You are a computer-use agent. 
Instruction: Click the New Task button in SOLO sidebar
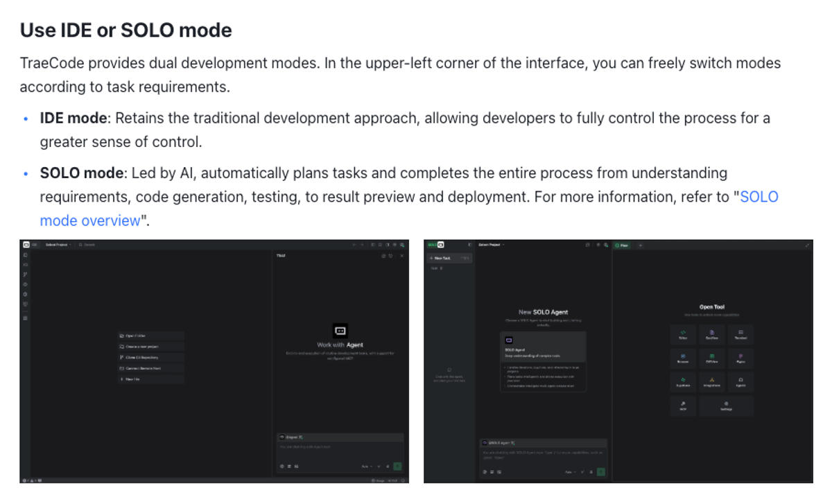(449, 258)
